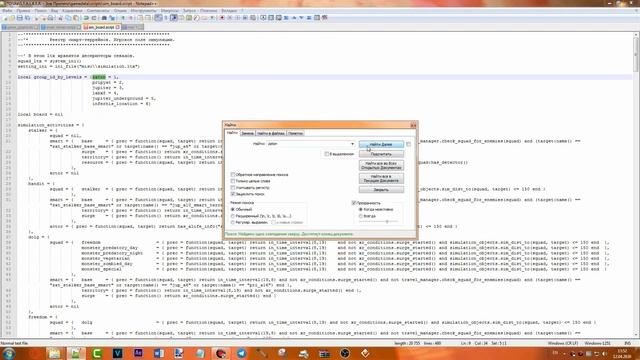Select 'Когда неактивно' transparency radio
Viewport: 640px width, 360px height.
(360, 209)
